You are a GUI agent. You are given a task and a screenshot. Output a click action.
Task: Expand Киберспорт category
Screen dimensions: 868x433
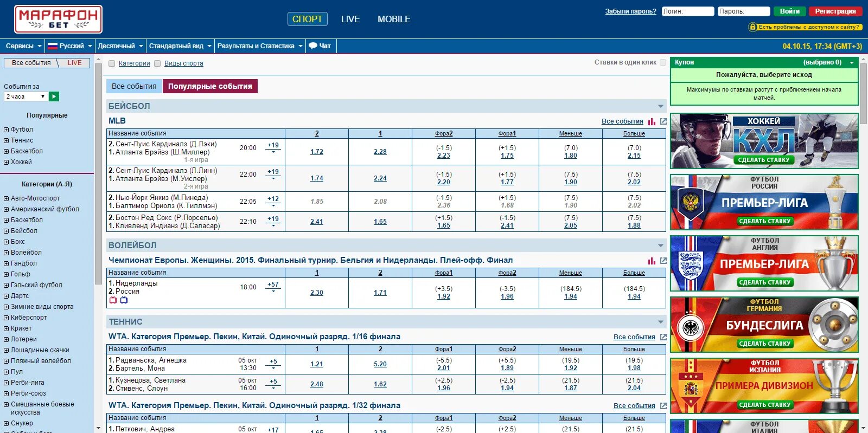click(6, 318)
